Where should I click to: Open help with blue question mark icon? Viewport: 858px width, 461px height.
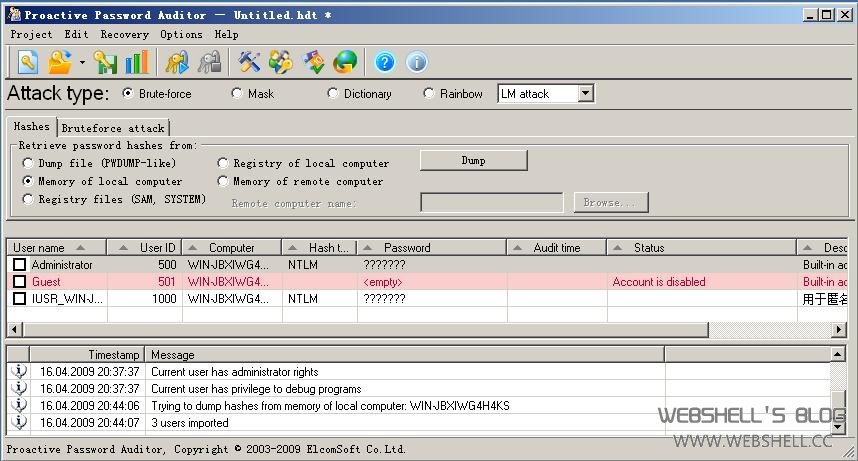point(385,62)
